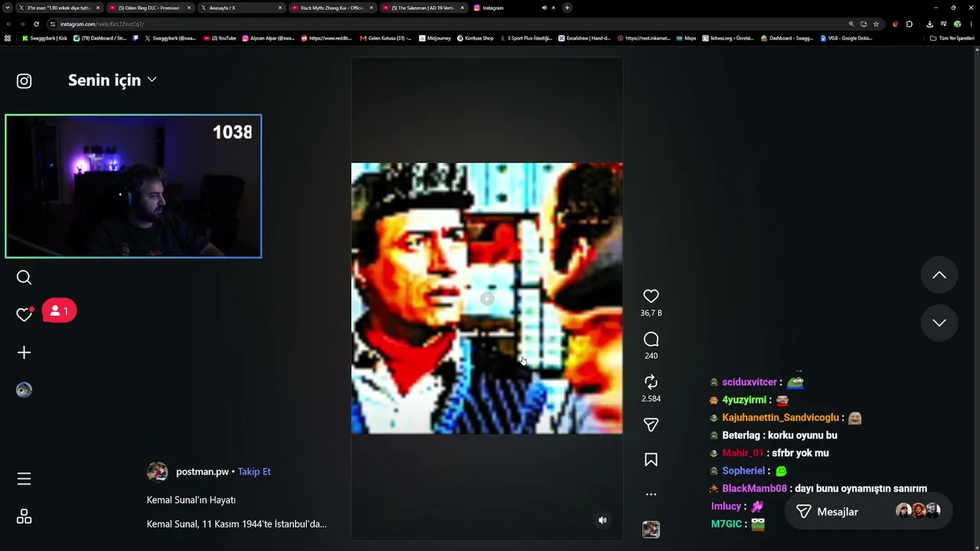The width and height of the screenshot is (980, 551).
Task: Click chat username sciduxvitcer
Action: [750, 382]
